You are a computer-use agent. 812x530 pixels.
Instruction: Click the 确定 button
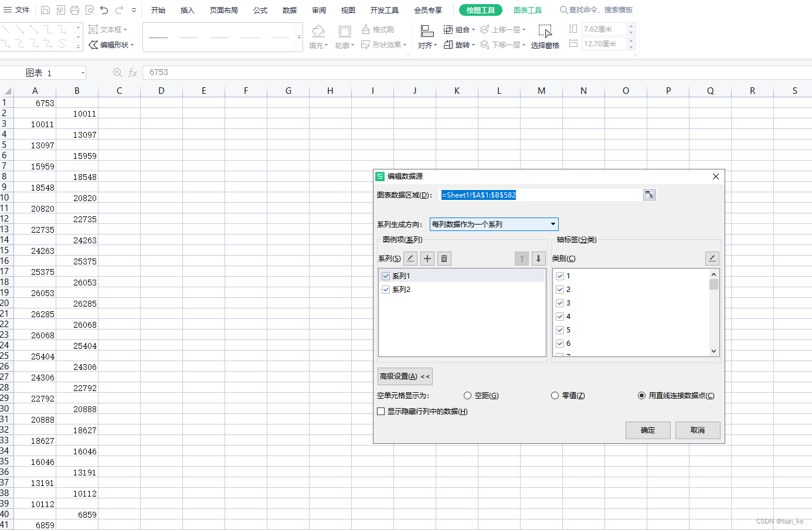tap(648, 430)
